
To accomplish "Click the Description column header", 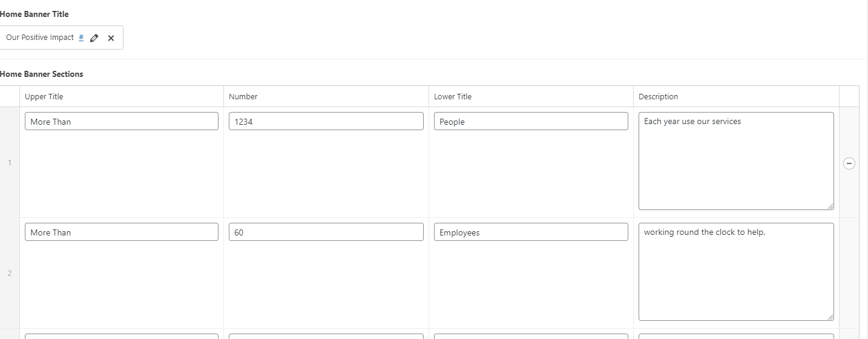I will (658, 97).
